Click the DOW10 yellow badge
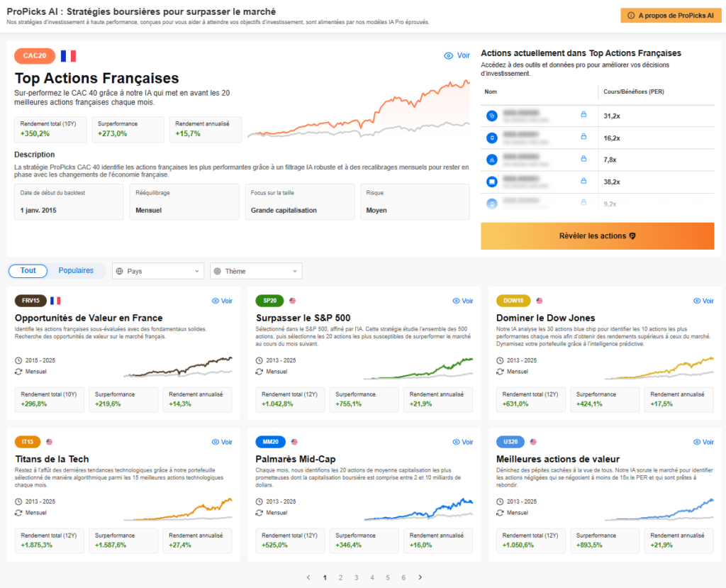 513,301
